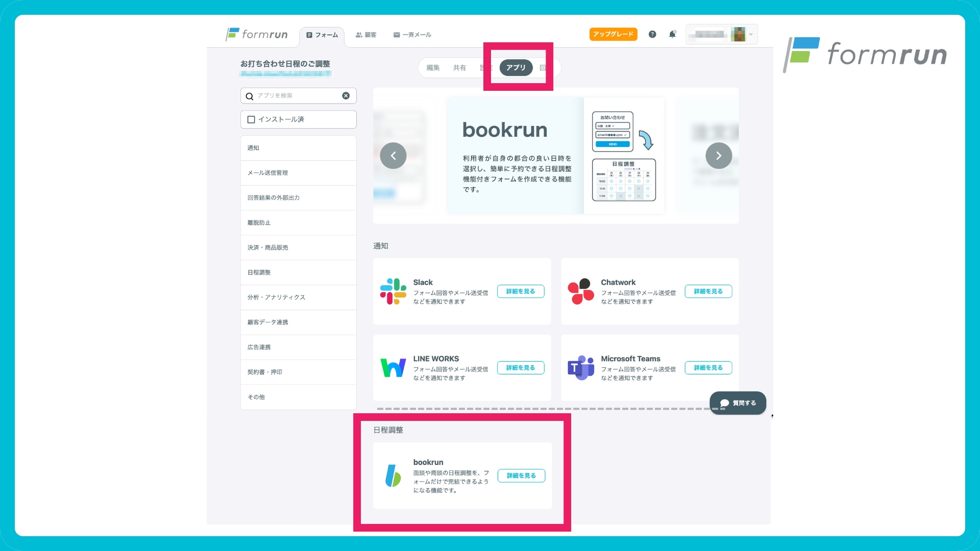Viewport: 980px width, 551px height.
Task: Select the メール送信管理 category
Action: (x=298, y=173)
